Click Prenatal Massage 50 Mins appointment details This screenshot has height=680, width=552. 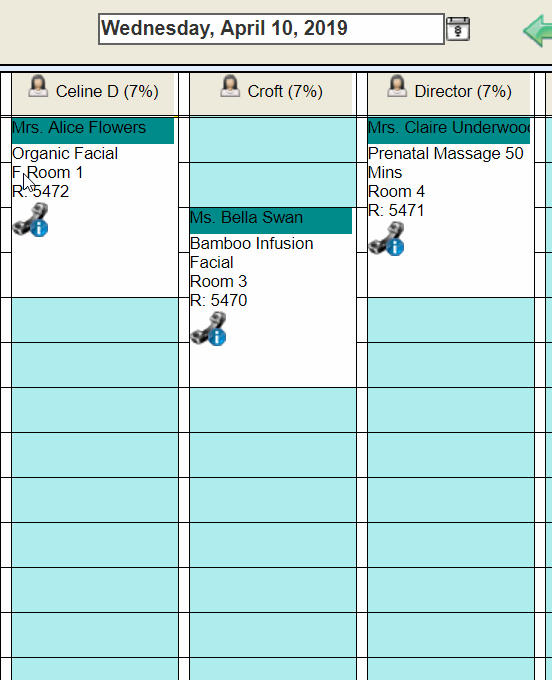click(x=445, y=163)
